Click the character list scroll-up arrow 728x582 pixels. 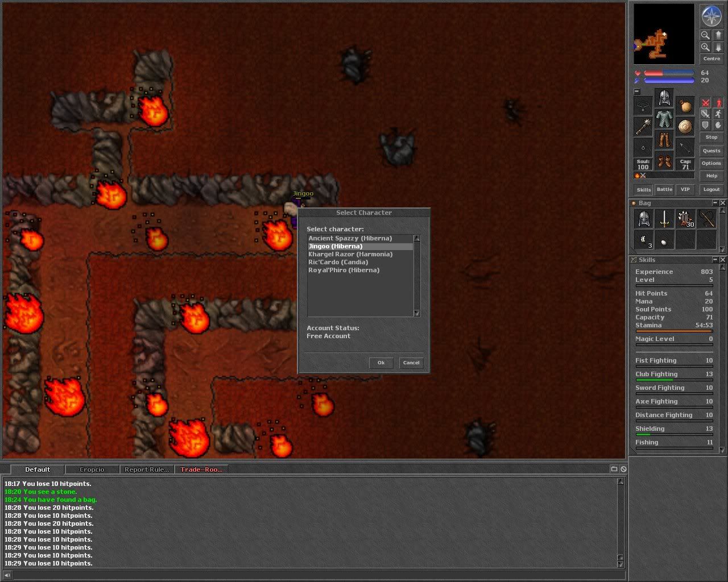[417, 238]
